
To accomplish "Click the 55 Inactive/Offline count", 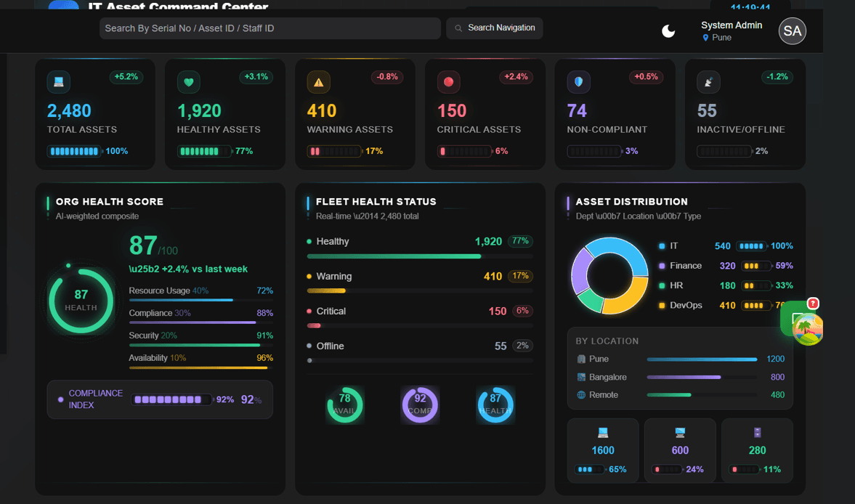I will click(x=707, y=110).
